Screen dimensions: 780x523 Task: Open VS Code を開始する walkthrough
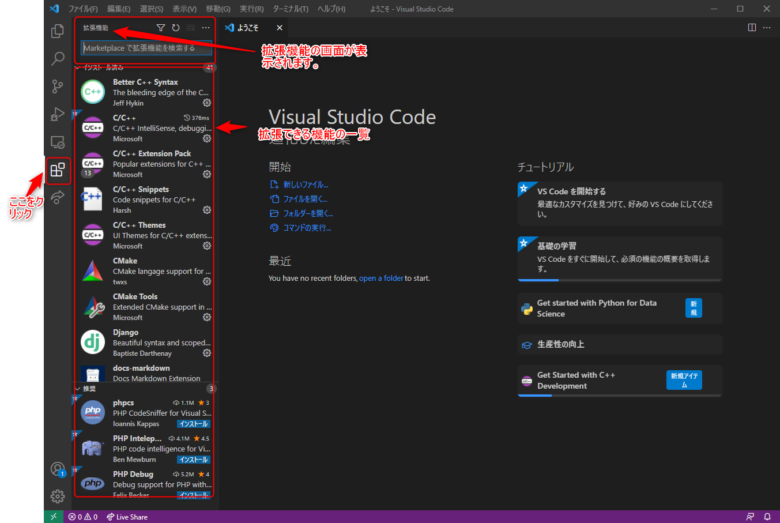click(619, 203)
